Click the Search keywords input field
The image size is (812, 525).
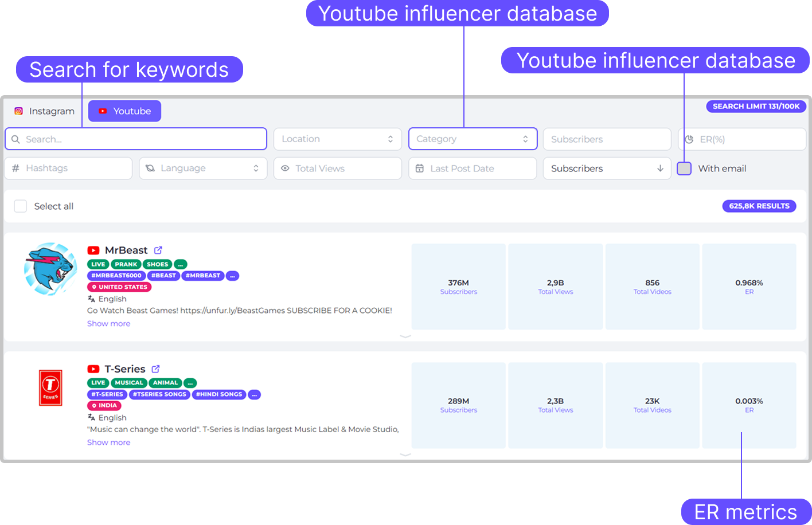(x=136, y=139)
